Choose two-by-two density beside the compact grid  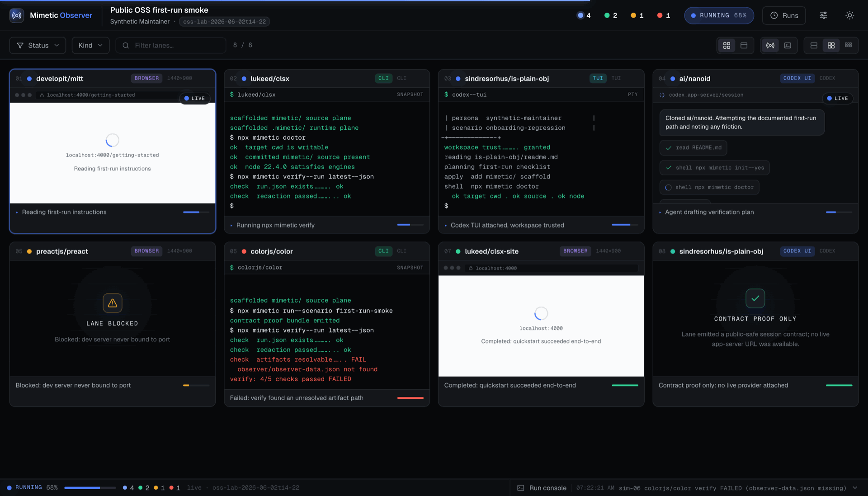click(x=831, y=45)
